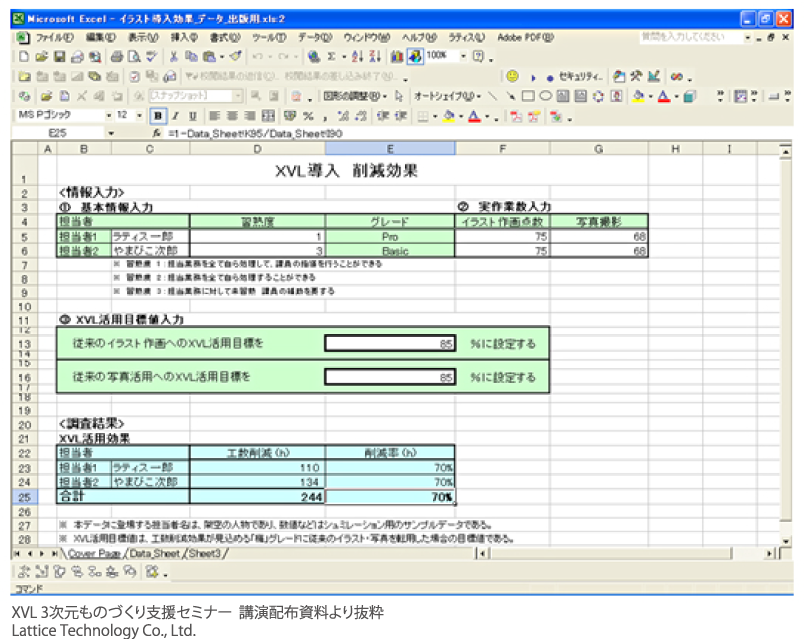Open the font name dropdown MS Pゴシック
Screen dimensions: 804x639
tap(109, 116)
